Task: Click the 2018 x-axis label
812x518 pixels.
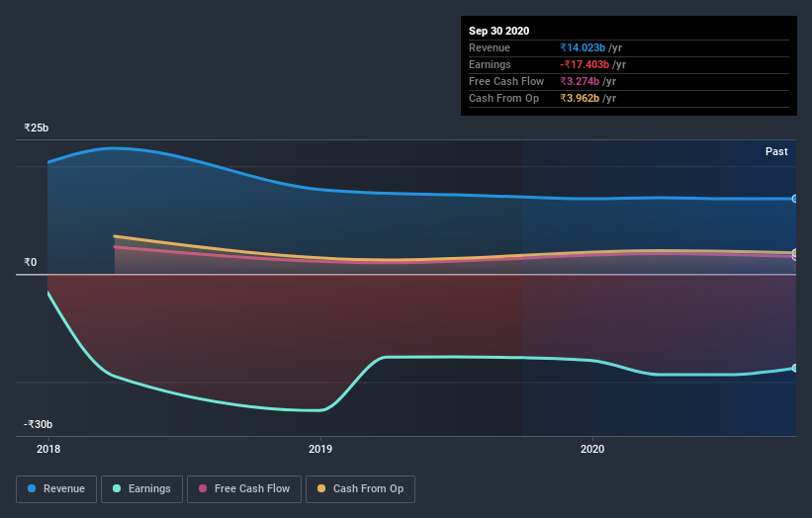Action: pos(48,449)
